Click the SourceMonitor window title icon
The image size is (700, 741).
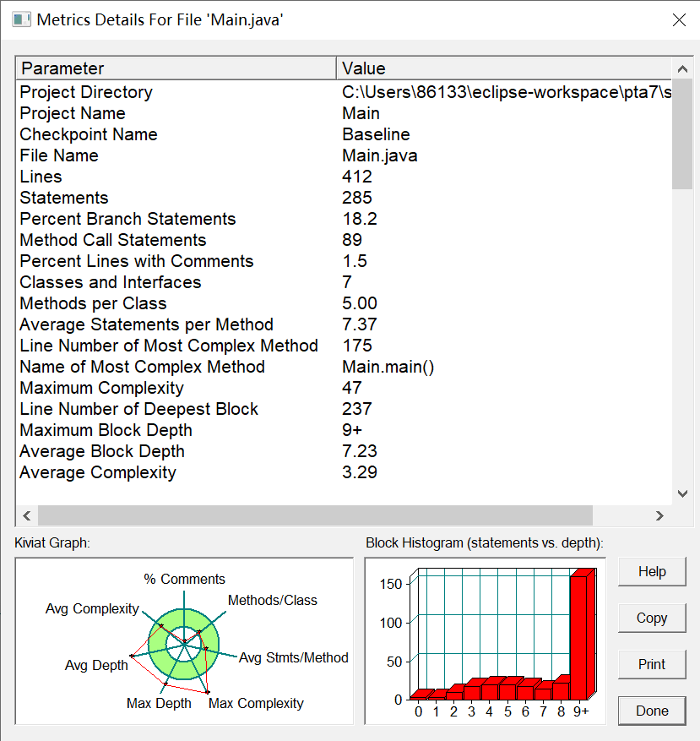click(21, 19)
